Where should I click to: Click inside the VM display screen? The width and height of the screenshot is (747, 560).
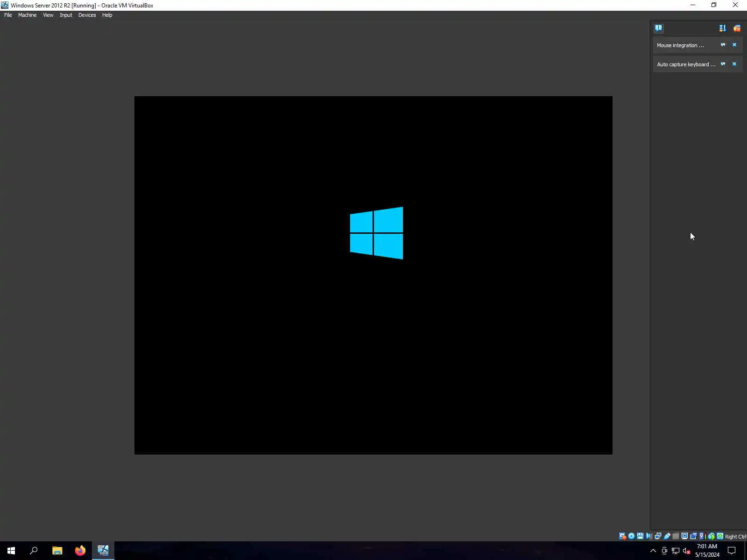coord(373,275)
